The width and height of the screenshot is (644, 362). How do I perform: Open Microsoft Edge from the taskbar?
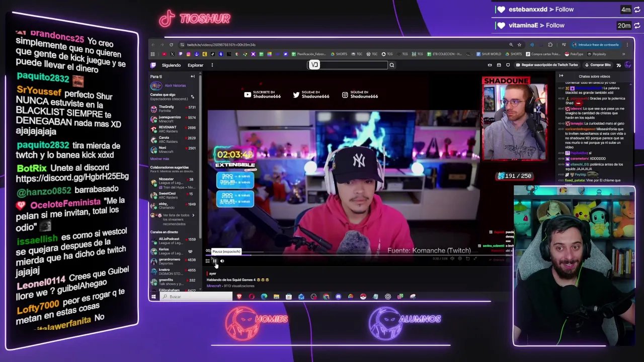click(264, 297)
